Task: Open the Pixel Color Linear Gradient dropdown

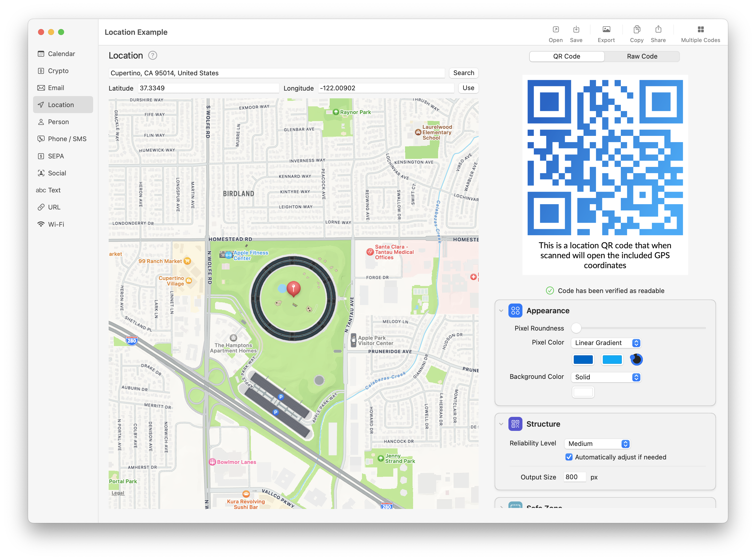Action: tap(606, 343)
